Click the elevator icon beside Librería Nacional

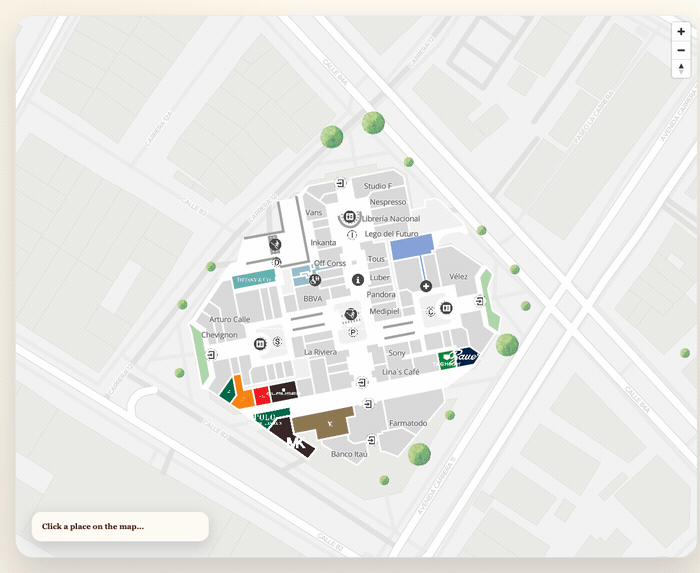point(350,216)
